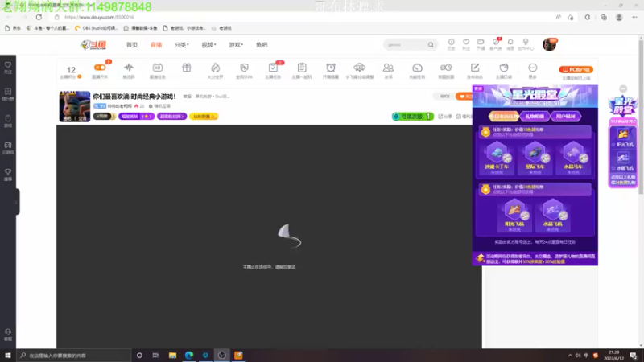Image resolution: width=644 pixels, height=362 pixels.
Task: Open the trophy icon in left sidebar
Action: (8, 175)
